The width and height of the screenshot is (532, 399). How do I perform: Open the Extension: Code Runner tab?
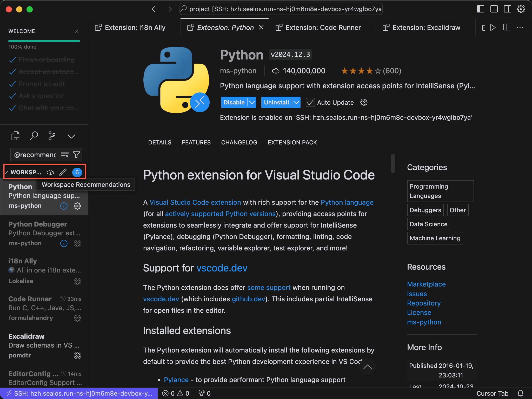pos(323,28)
